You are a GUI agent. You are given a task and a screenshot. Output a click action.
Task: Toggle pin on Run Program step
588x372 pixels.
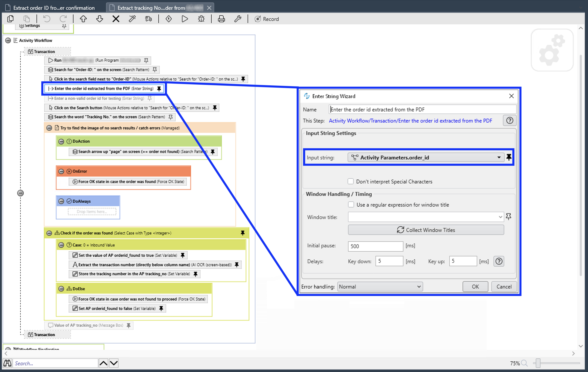(x=146, y=60)
